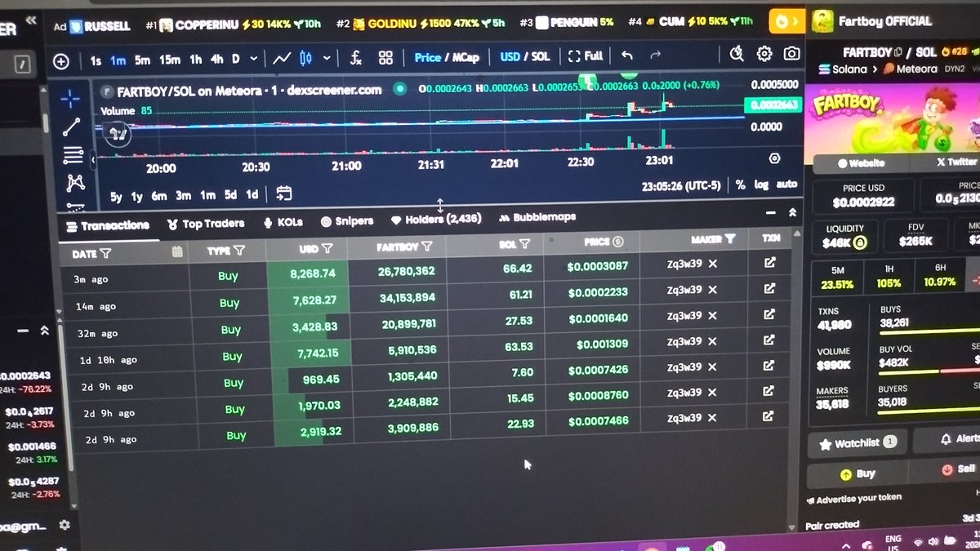Viewport: 980px width, 551px height.
Task: Clear maker filter on 8,268.74 row
Action: point(713,264)
